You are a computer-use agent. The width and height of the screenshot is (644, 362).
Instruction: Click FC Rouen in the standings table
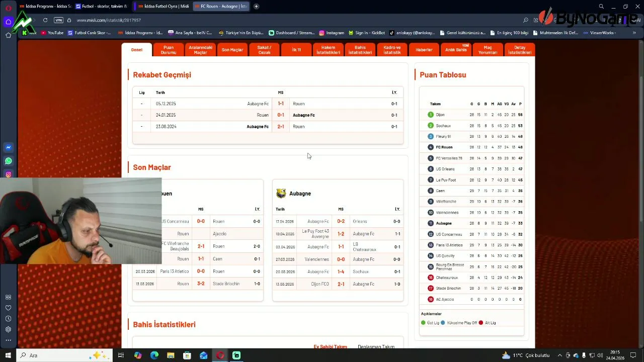[x=444, y=147]
